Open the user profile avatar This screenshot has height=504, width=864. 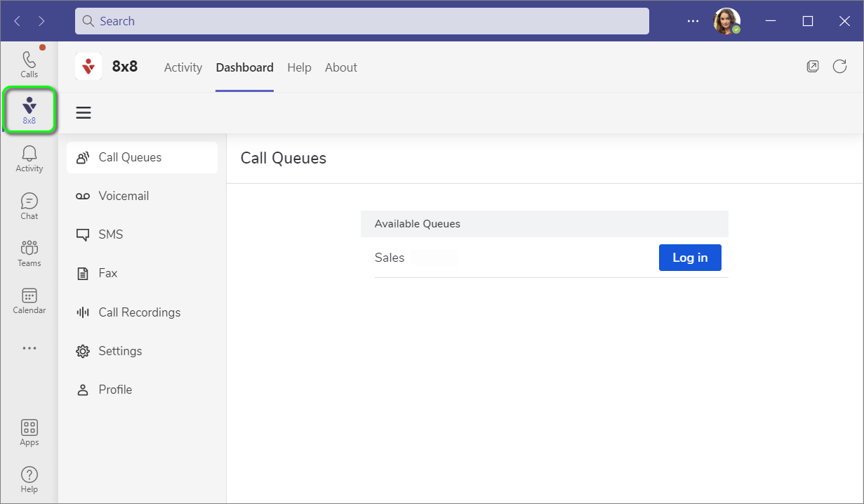pos(726,21)
